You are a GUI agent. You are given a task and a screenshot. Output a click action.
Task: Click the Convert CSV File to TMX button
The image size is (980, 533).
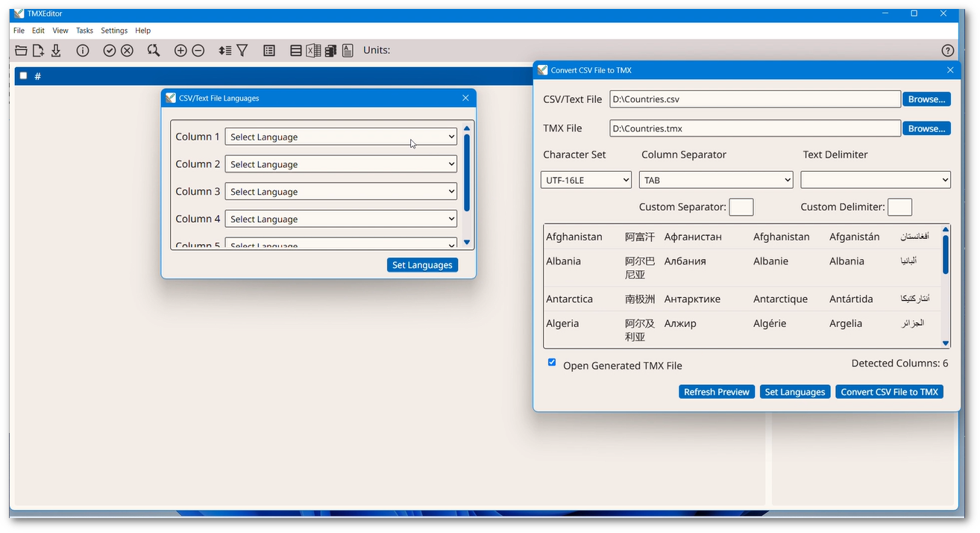[x=890, y=392]
